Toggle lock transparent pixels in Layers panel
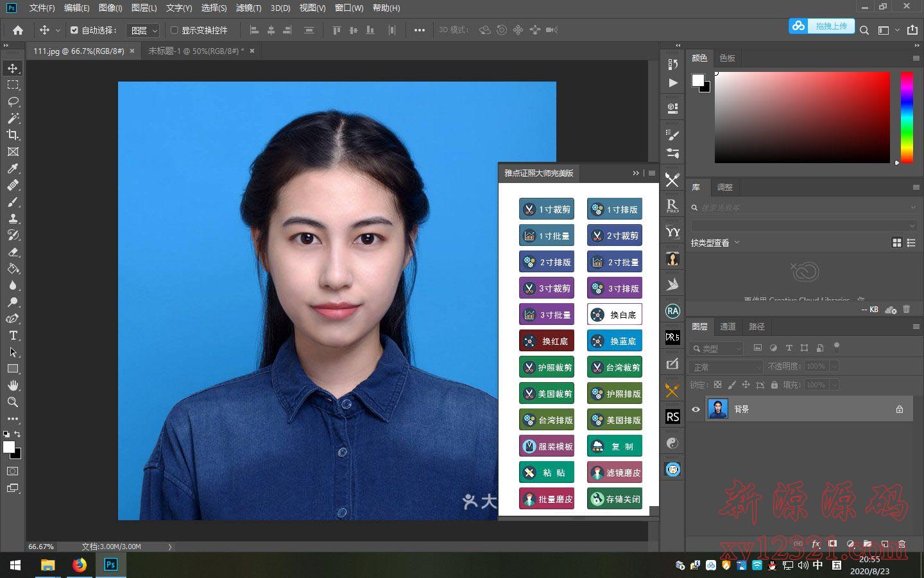Viewport: 924px width, 578px height. coord(717,385)
